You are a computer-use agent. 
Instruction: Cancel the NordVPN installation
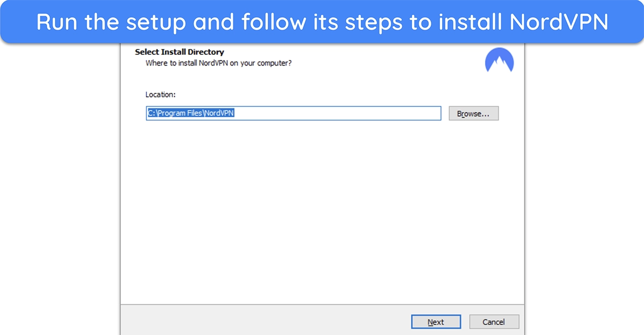click(494, 322)
